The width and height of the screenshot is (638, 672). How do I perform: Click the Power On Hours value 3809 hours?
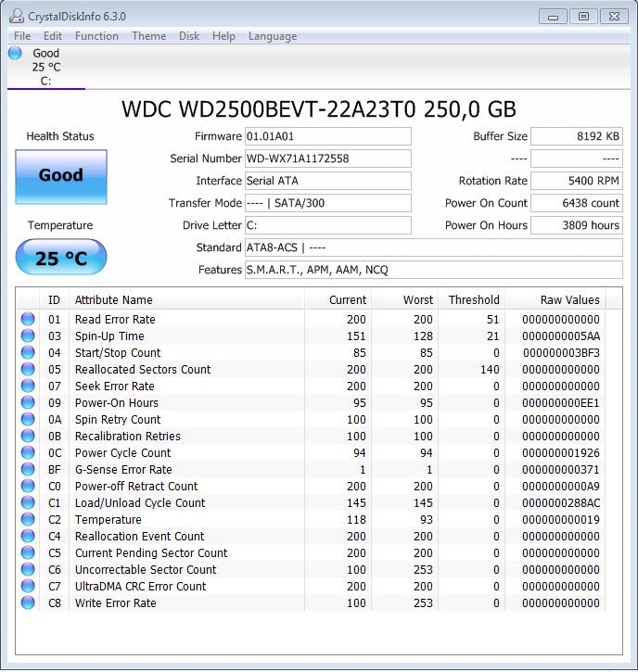coord(577,225)
